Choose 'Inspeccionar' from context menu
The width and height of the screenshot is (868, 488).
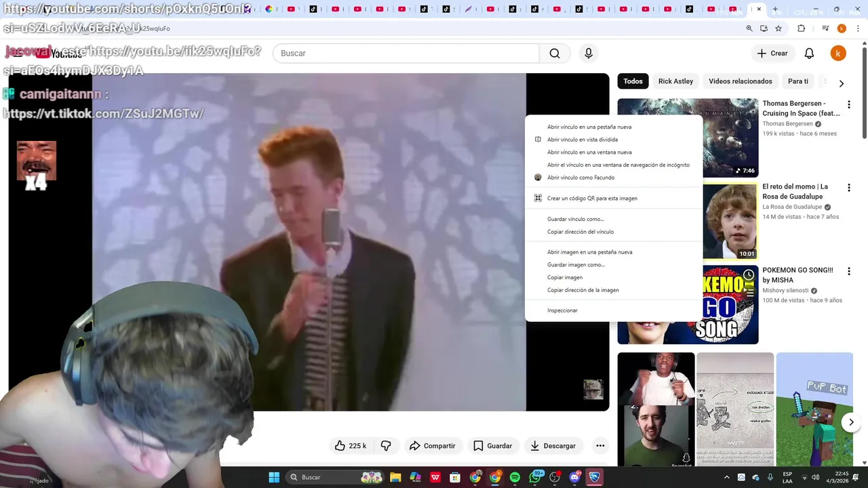pyautogui.click(x=614, y=310)
